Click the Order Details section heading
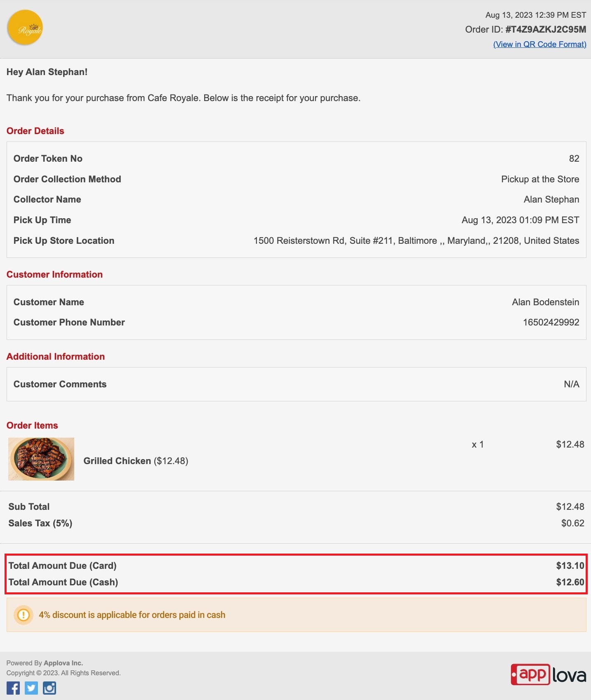 (x=35, y=131)
